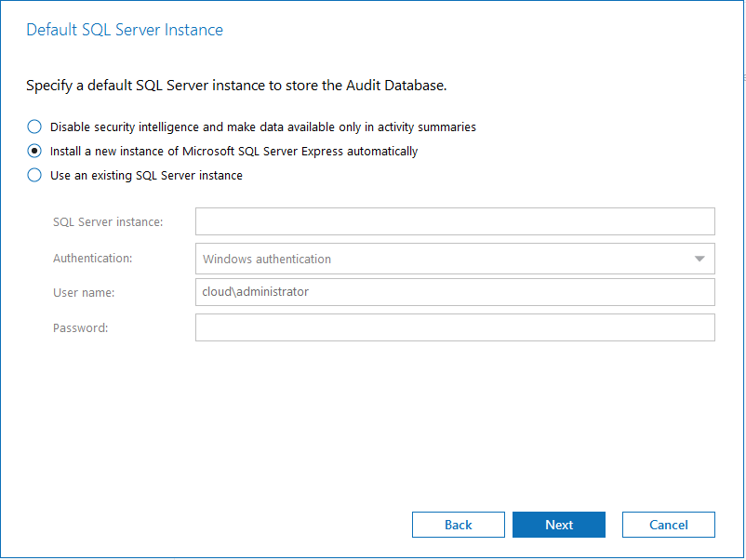746x560 pixels.
Task: Click the SQL Server instance text field
Action: [455, 221]
